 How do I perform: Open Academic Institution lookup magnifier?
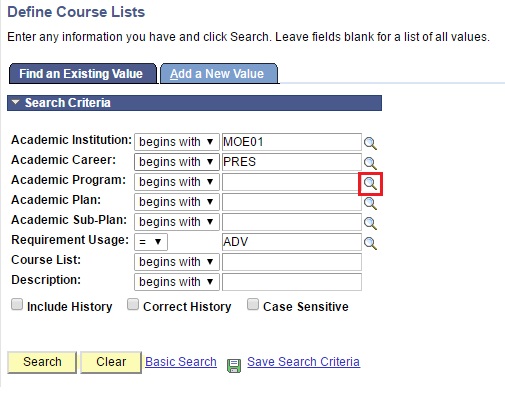coord(370,143)
